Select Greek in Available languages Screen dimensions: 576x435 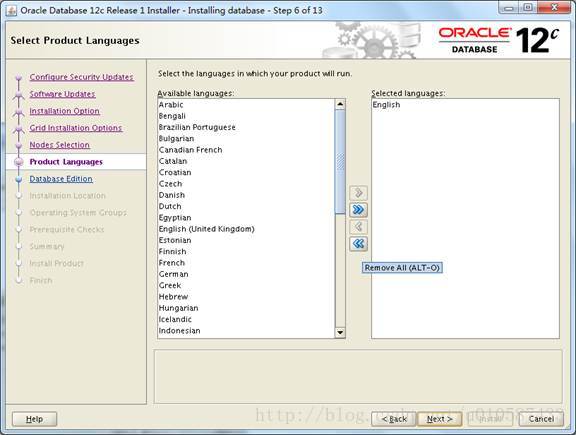(246, 285)
